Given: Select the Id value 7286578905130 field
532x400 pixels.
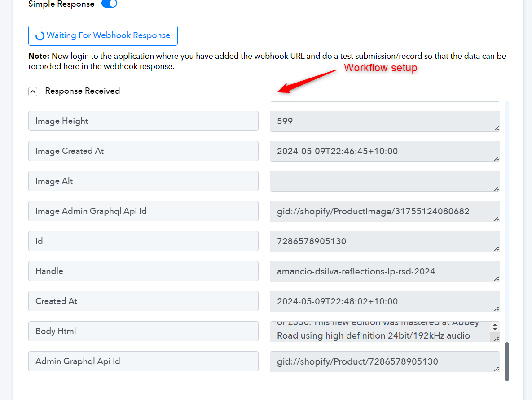Looking at the screenshot, I should (384, 241).
